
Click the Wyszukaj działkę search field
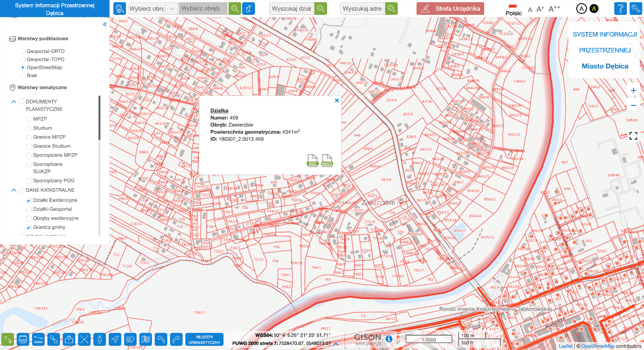pyautogui.click(x=292, y=8)
